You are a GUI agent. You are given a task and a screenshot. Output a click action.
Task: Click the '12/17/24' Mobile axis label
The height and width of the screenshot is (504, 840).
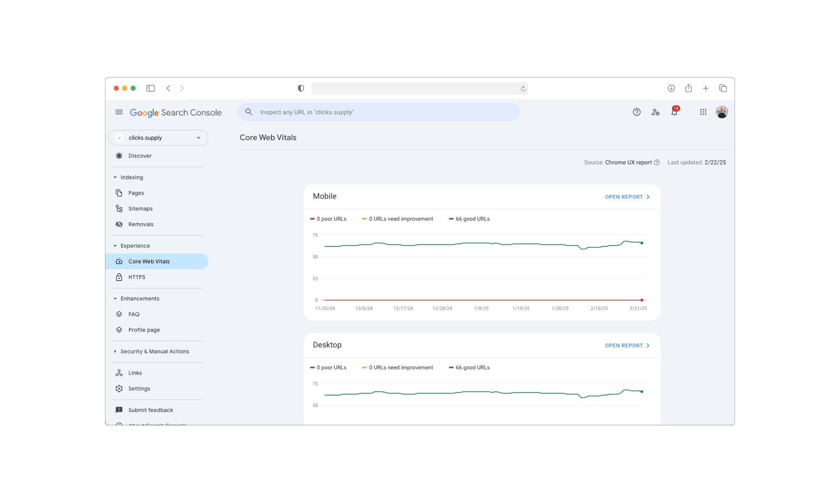pyautogui.click(x=403, y=308)
